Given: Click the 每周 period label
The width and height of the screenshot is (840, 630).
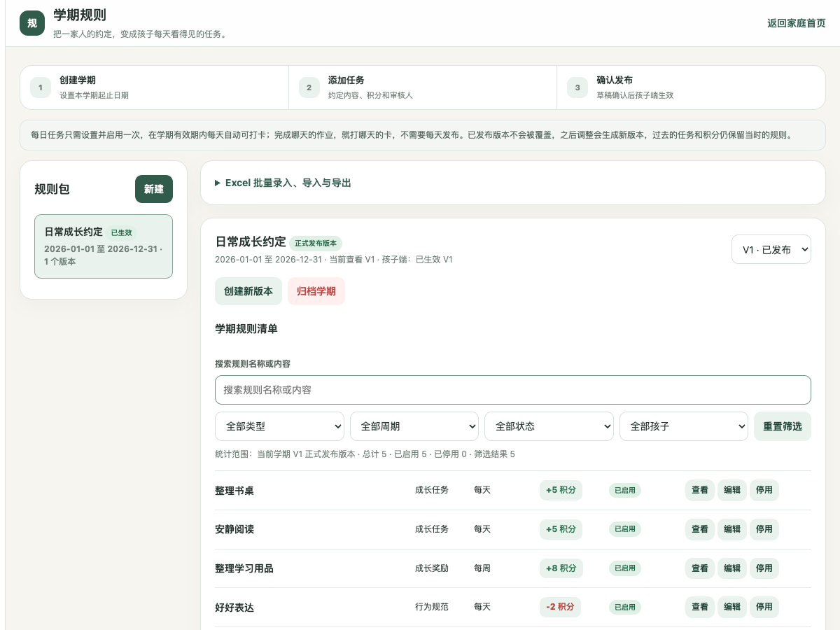Looking at the screenshot, I should point(482,568).
